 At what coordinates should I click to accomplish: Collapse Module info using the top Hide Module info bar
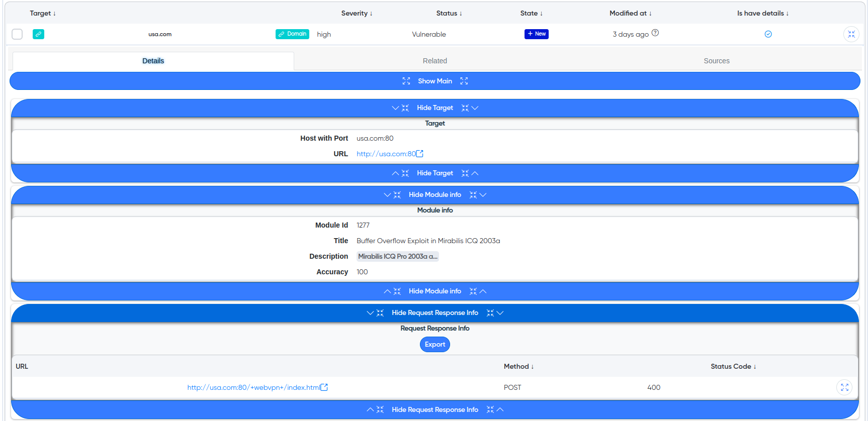pyautogui.click(x=435, y=195)
